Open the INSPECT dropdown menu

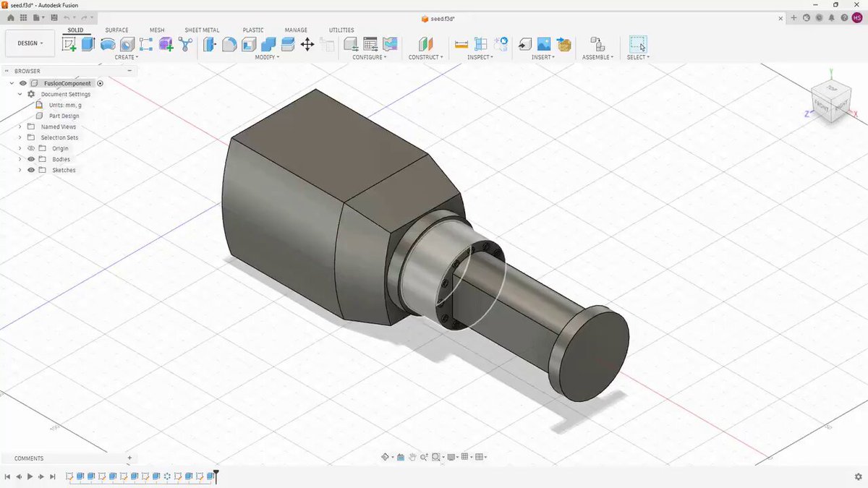tap(480, 57)
